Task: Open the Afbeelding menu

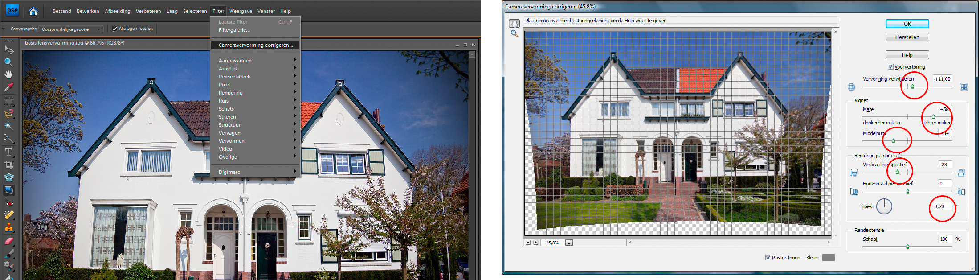Action: (x=118, y=11)
